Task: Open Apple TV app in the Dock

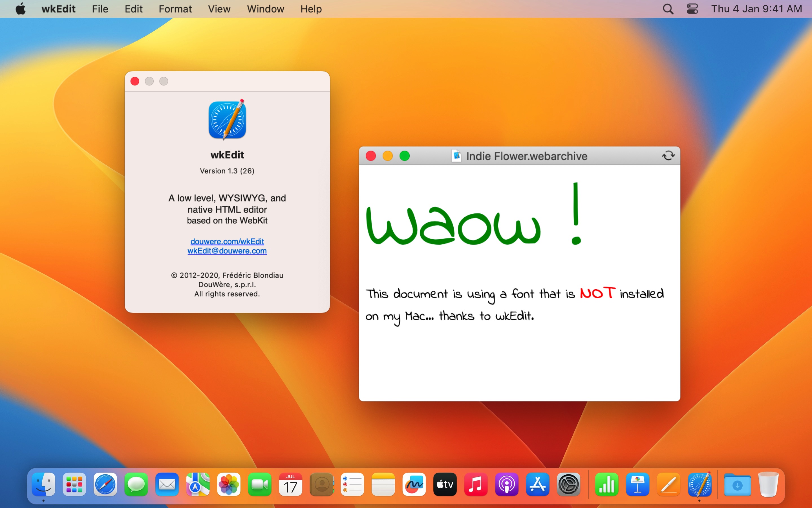Action: (445, 485)
